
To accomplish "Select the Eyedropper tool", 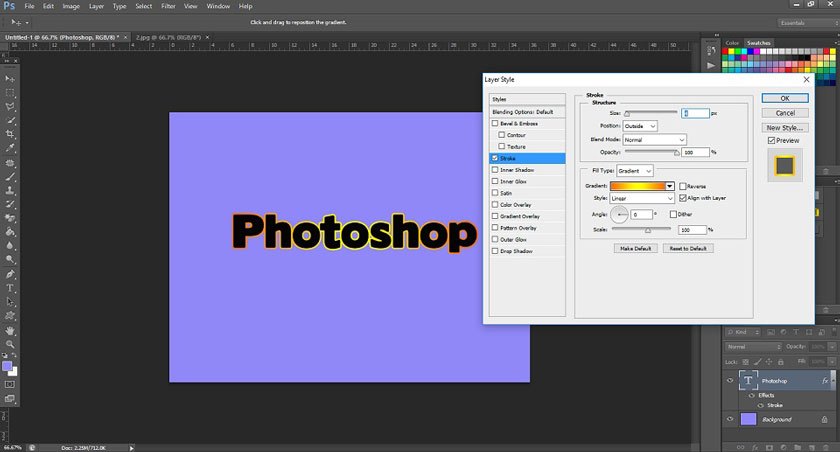I will [x=10, y=148].
